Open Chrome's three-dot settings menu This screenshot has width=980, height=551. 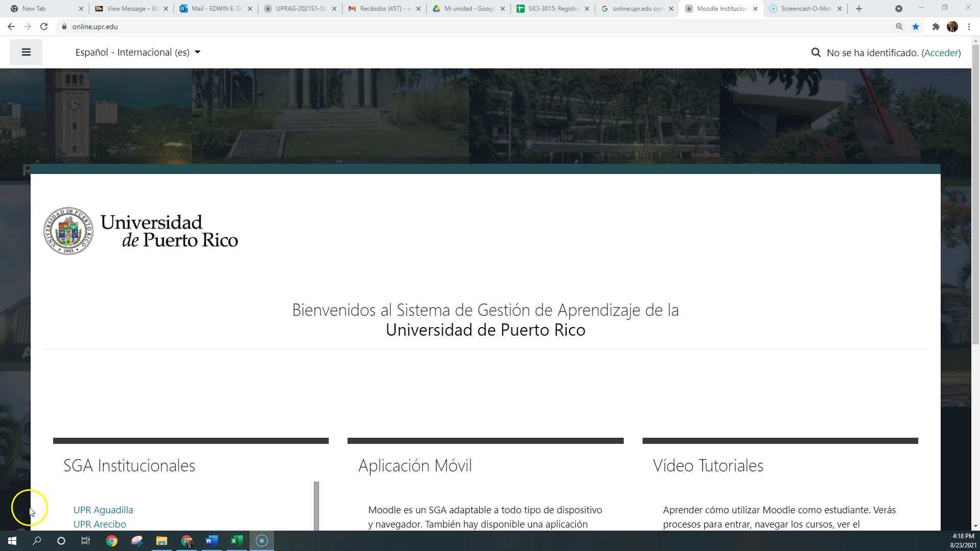pos(969,27)
